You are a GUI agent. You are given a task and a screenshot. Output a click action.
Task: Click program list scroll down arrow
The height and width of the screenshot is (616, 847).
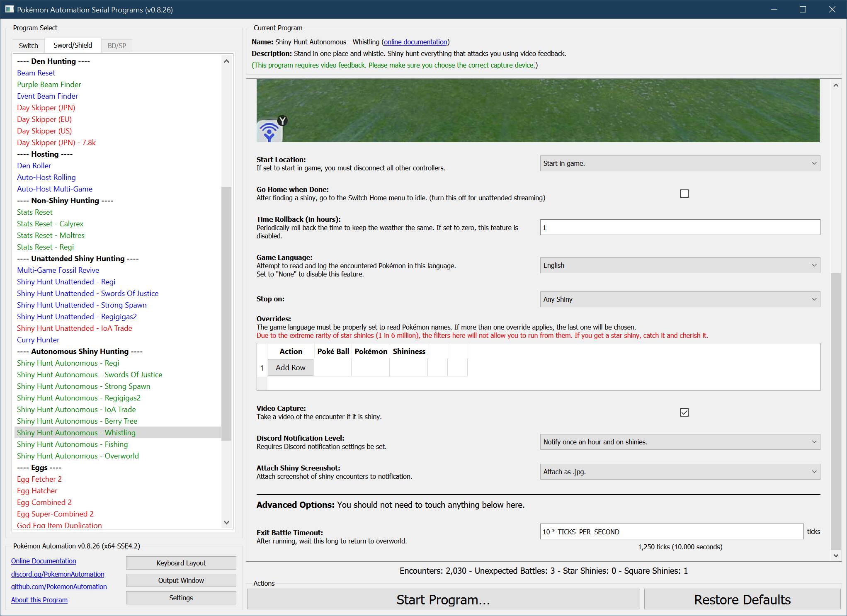pyautogui.click(x=226, y=522)
